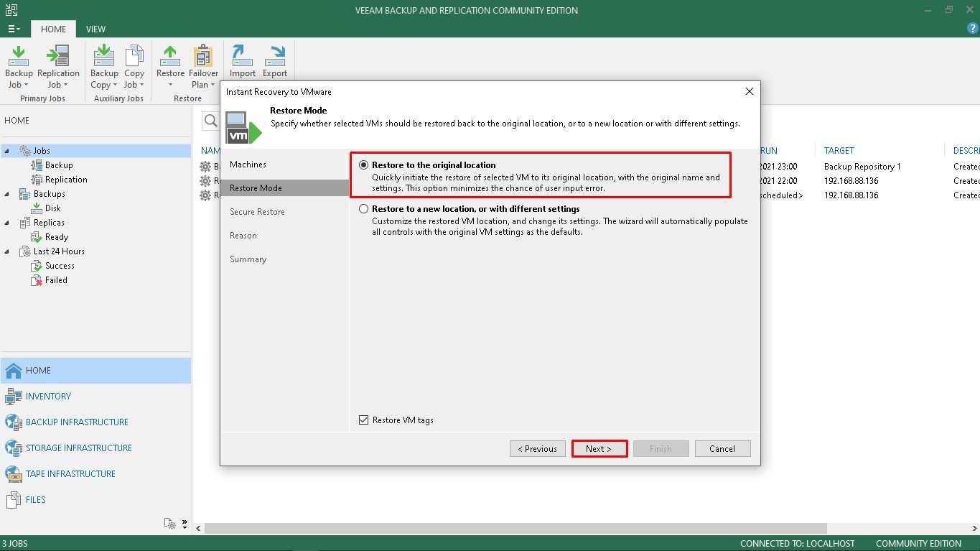Open the FILES navigation pane

pyautogui.click(x=95, y=500)
